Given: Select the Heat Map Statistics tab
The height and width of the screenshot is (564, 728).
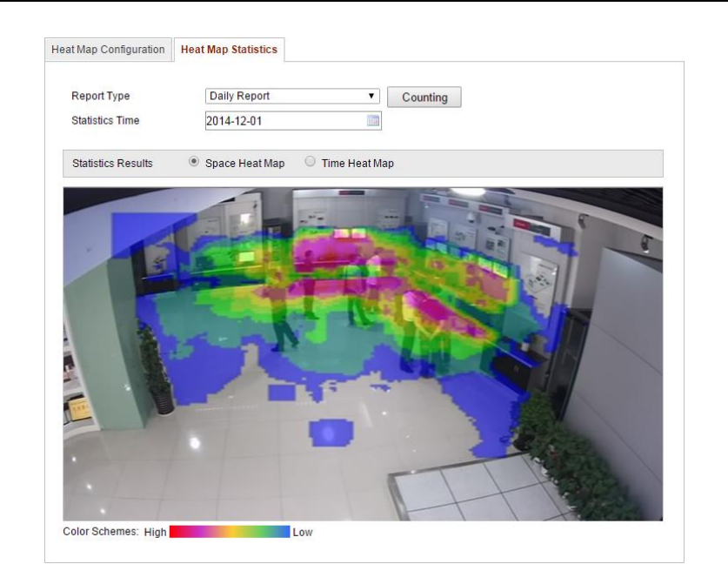Looking at the screenshot, I should tap(229, 50).
